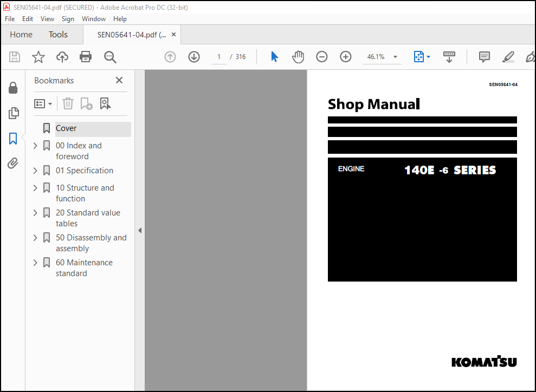Select 50 Disassembly and assembly bookmark
The image size is (536, 392).
pos(91,243)
